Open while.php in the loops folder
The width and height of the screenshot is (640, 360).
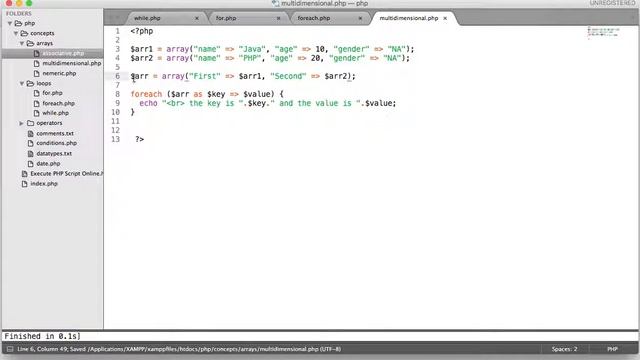pos(56,113)
